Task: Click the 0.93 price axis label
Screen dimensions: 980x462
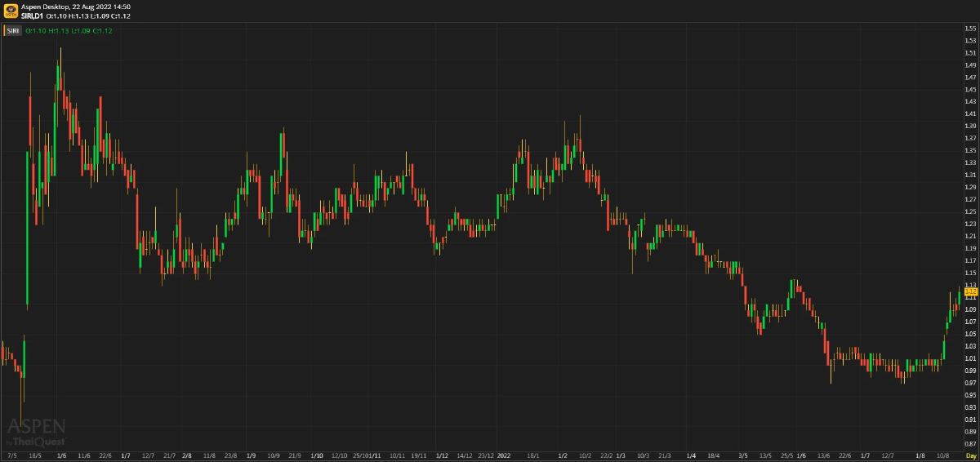Action: [x=970, y=407]
